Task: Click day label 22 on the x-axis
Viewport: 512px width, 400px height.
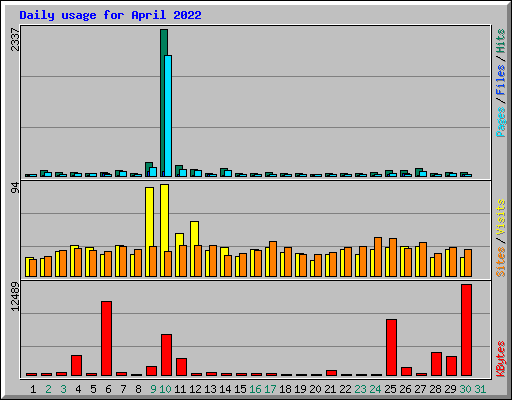Action: [345, 389]
